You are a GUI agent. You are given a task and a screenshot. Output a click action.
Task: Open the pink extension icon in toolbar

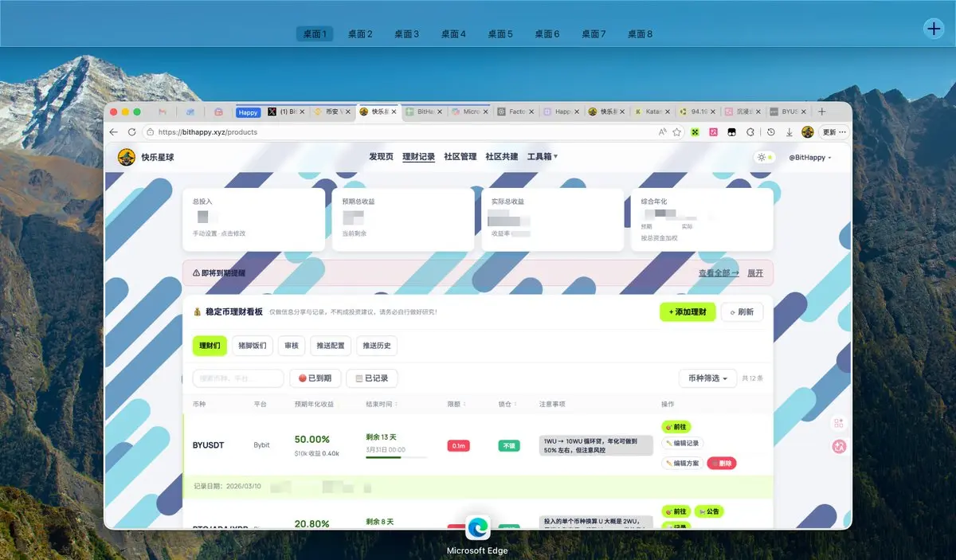tap(714, 132)
